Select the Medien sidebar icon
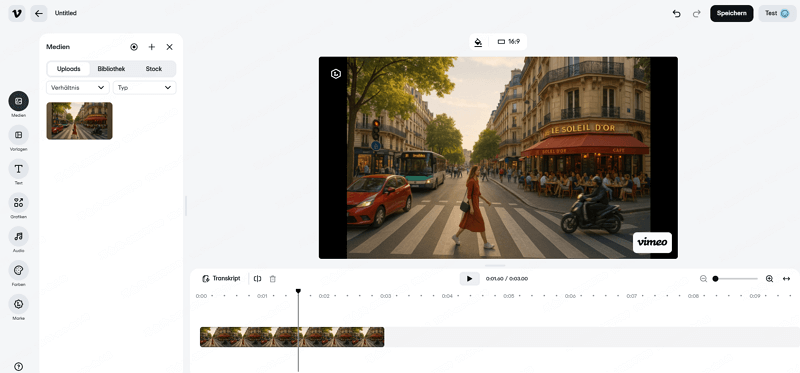 (x=18, y=101)
